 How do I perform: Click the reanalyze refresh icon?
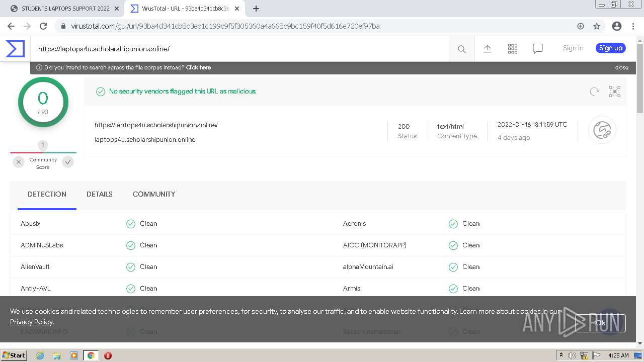point(595,92)
